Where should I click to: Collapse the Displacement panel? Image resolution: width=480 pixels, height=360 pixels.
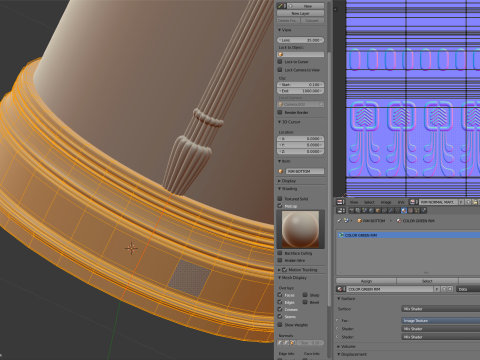pos(339,354)
